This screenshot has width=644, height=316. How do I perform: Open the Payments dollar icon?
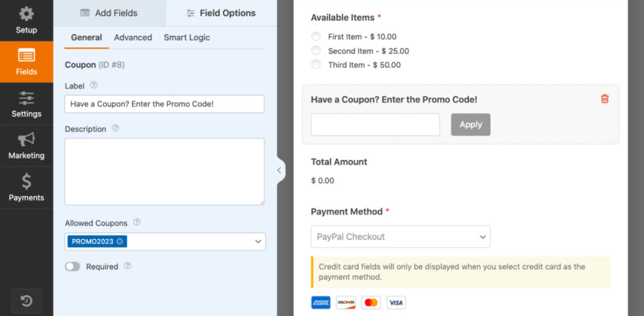26,182
